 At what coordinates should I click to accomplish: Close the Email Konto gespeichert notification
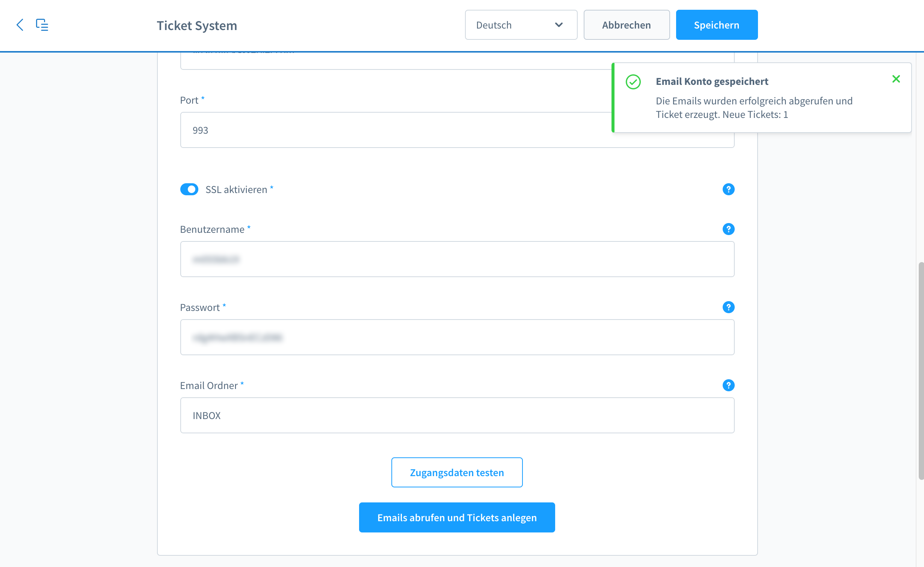pyautogui.click(x=896, y=79)
